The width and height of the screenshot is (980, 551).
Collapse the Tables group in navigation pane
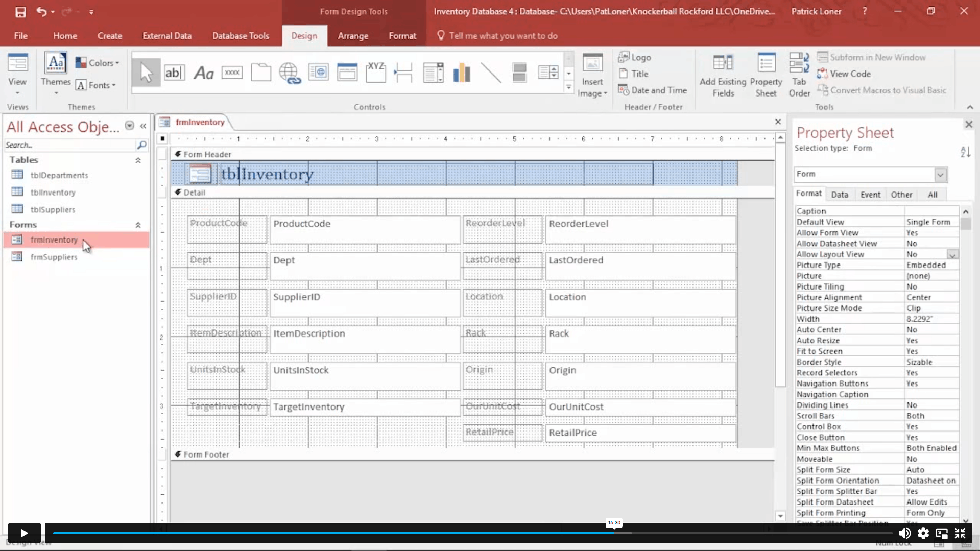point(138,160)
